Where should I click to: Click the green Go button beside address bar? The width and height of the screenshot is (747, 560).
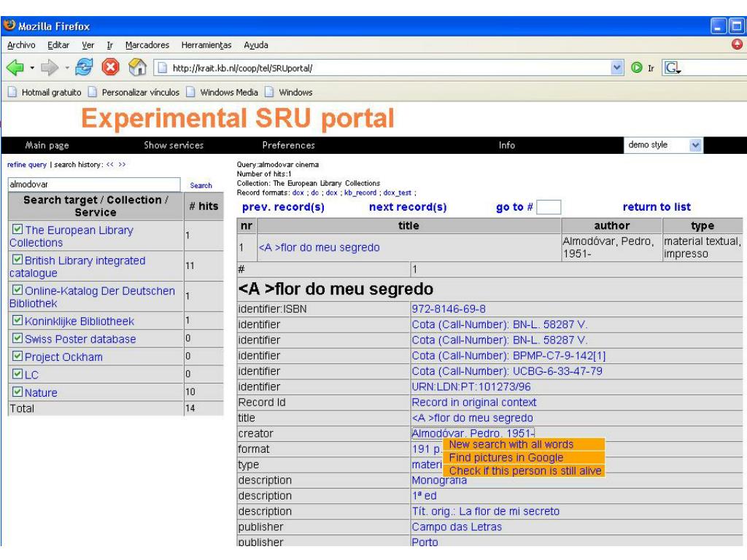636,68
